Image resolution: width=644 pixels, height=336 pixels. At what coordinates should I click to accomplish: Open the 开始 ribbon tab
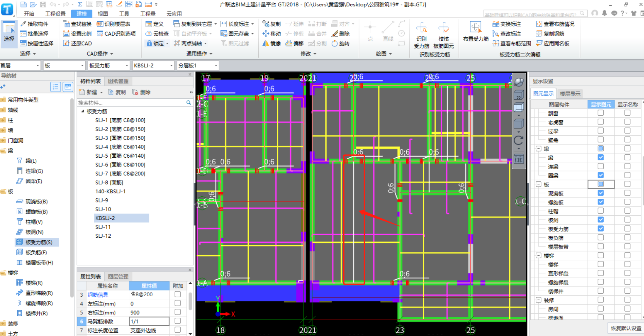[x=29, y=14]
